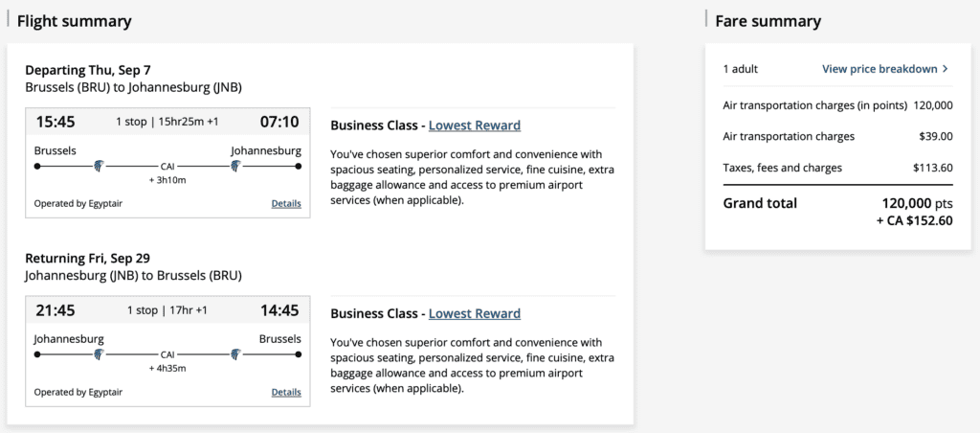Click the first Egyptair logo on the departing route
This screenshot has height=433, width=980.
pos(97,167)
